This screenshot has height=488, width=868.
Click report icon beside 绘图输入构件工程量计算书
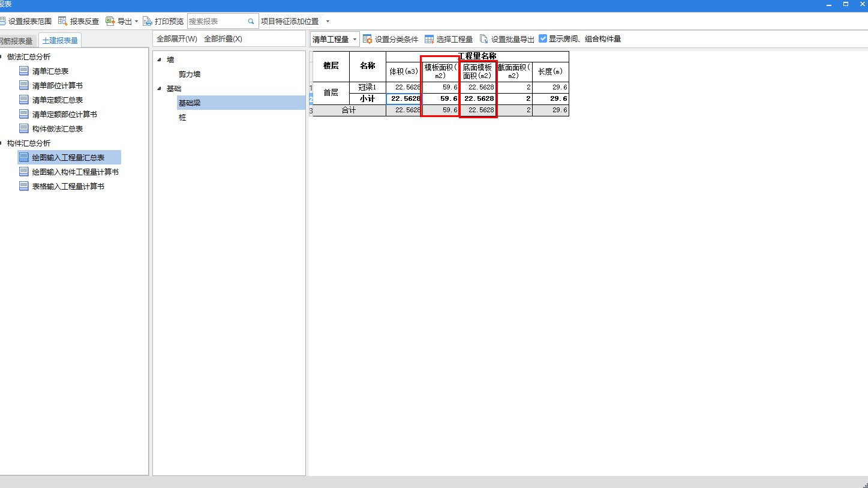click(x=24, y=172)
